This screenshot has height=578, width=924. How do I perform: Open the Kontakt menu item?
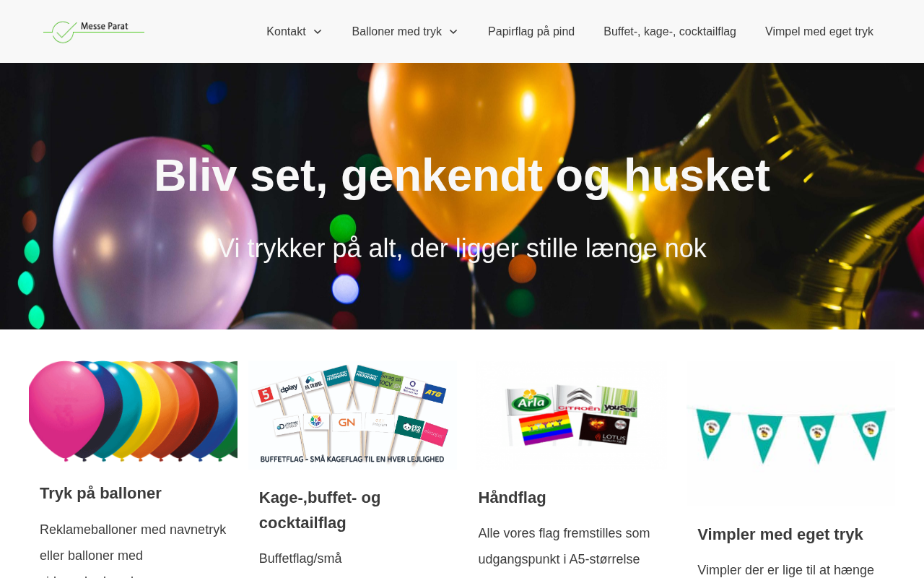(x=286, y=32)
